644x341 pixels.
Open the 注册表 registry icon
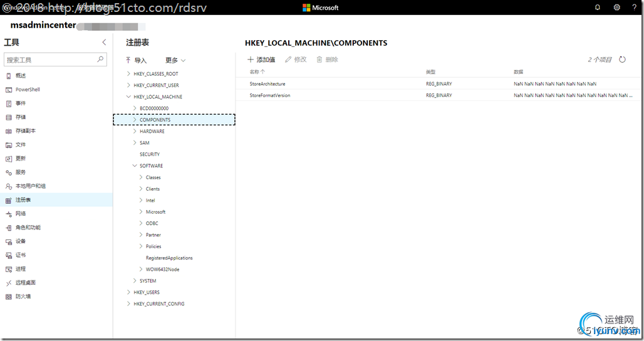9,200
